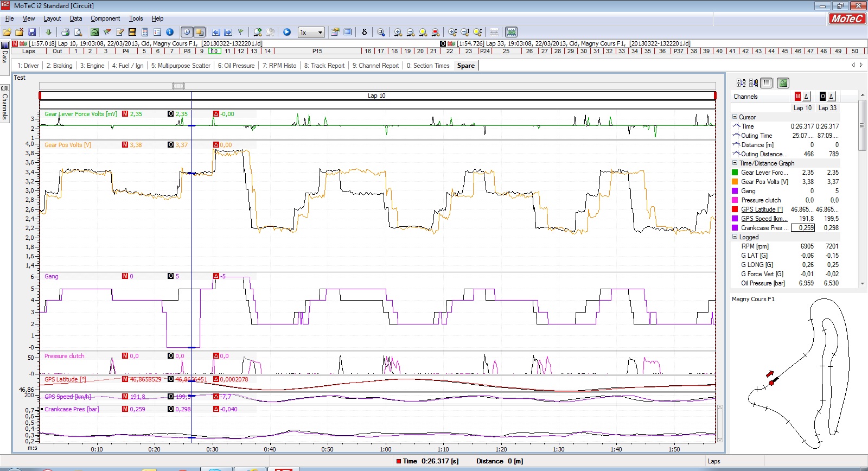Click the Crankcase Pres value 0,259 field
Image resolution: width=868 pixels, height=471 pixels.
[803, 228]
